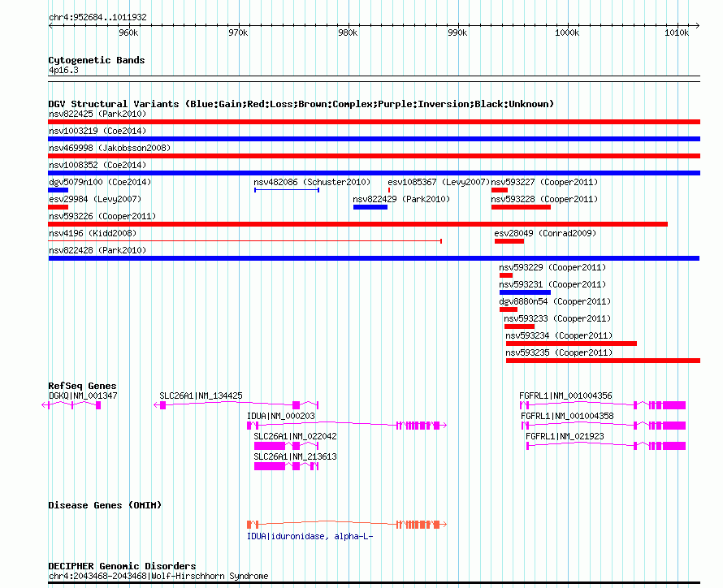Click the dgv5079n100 (Coe2014) variant label
The width and height of the screenshot is (723, 588).
[x=100, y=182]
